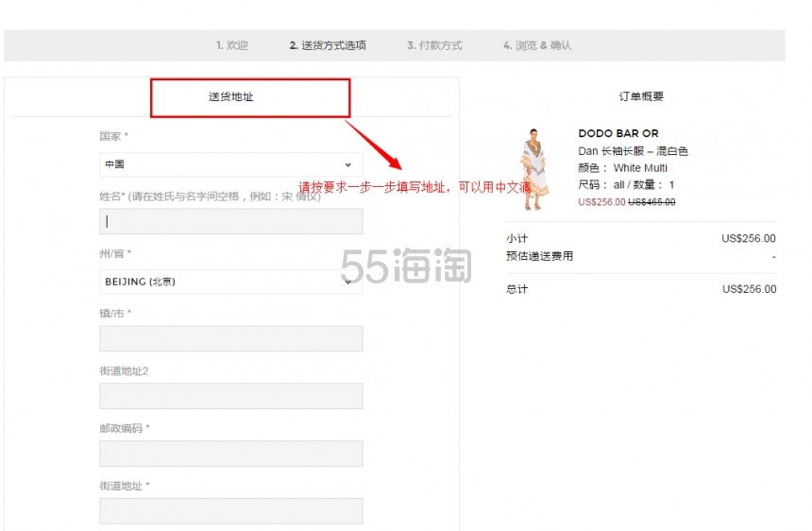The width and height of the screenshot is (812, 531).
Task: Click the 邮政编码 * field label
Action: [x=125, y=428]
